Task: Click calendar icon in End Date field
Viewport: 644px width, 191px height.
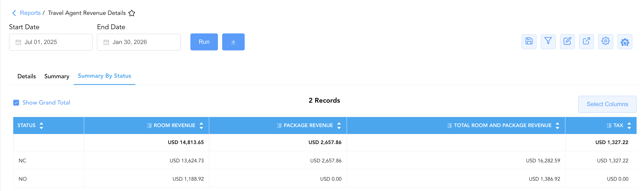Action: coord(106,42)
